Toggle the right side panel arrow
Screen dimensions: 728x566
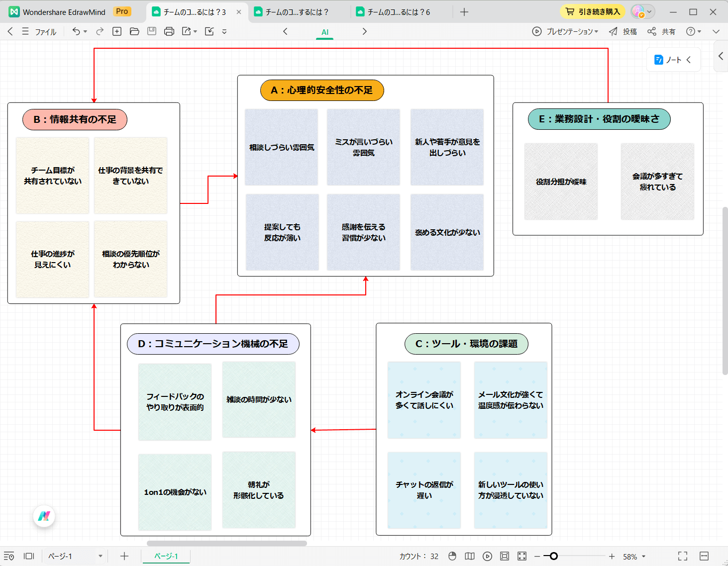[721, 56]
